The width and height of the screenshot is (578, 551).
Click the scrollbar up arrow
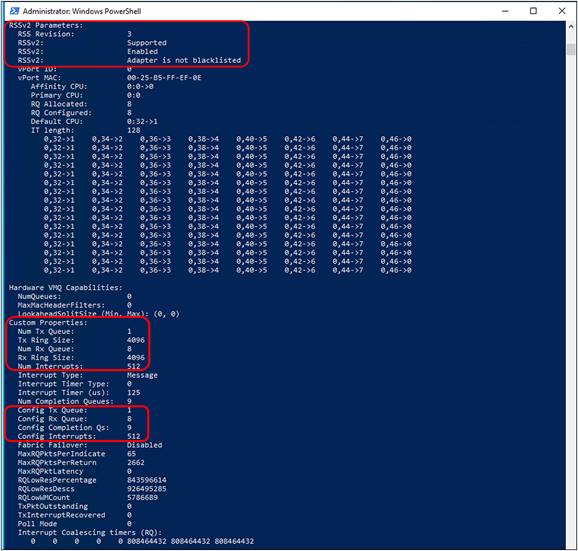click(x=571, y=27)
